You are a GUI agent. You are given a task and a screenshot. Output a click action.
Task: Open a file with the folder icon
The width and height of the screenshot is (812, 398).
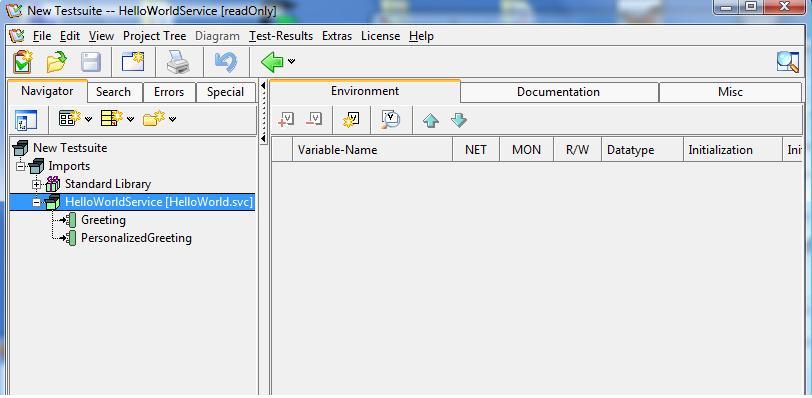[56, 62]
